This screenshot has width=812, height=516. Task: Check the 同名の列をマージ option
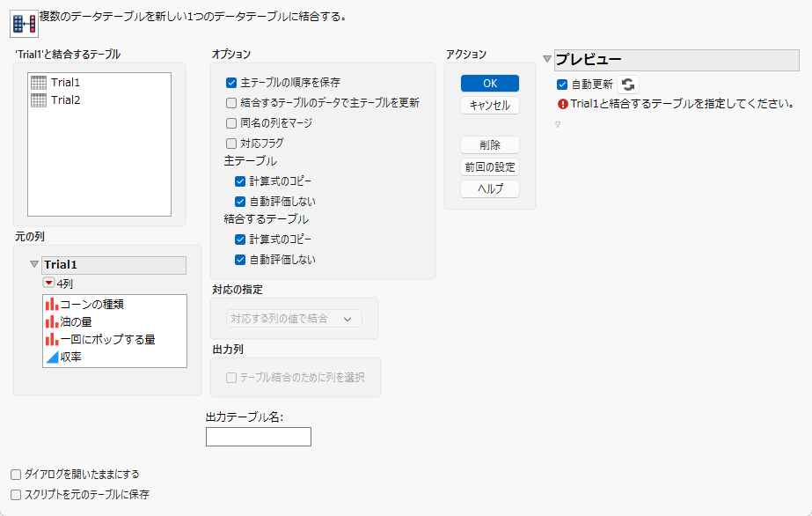231,123
